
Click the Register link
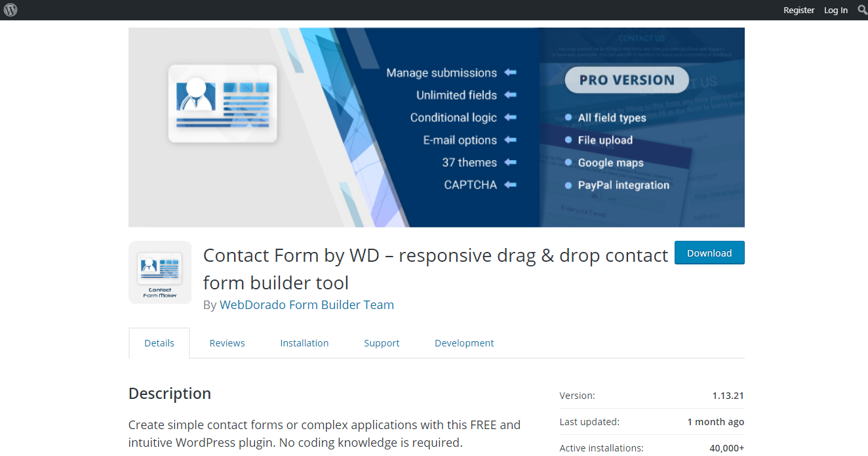click(799, 10)
